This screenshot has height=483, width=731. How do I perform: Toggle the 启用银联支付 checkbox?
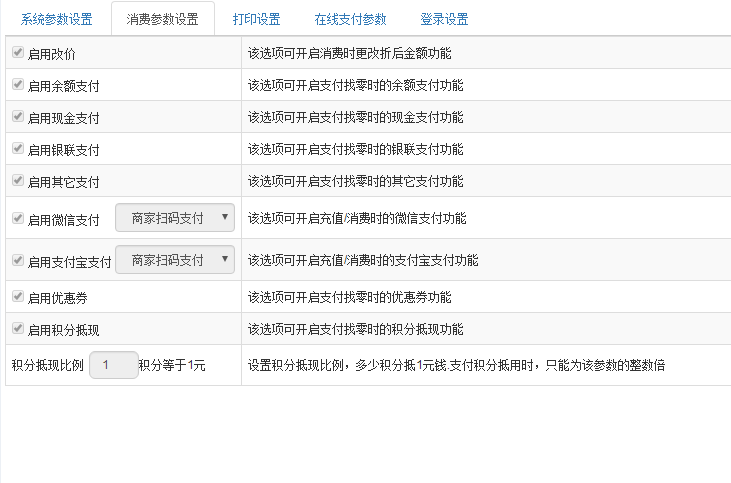(17, 148)
